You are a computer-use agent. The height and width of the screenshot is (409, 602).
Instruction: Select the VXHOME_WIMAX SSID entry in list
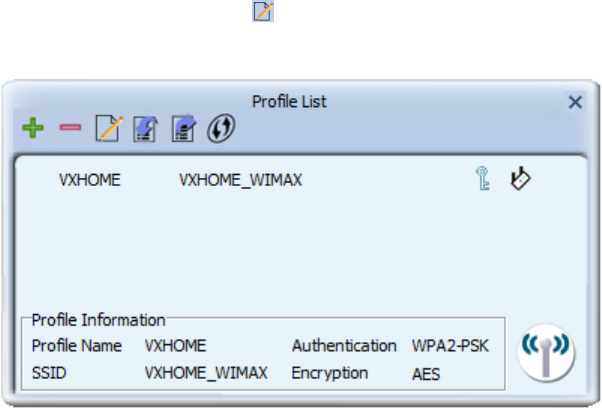click(x=240, y=180)
